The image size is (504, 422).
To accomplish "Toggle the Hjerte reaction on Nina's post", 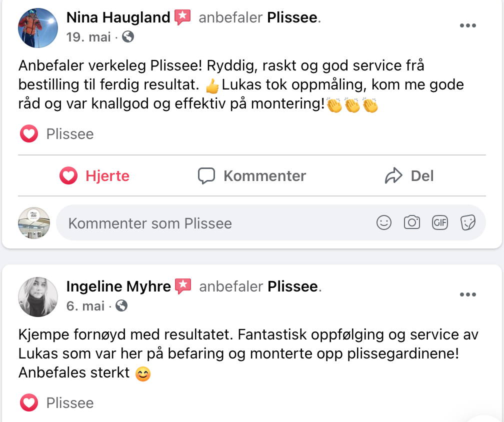I will click(94, 176).
